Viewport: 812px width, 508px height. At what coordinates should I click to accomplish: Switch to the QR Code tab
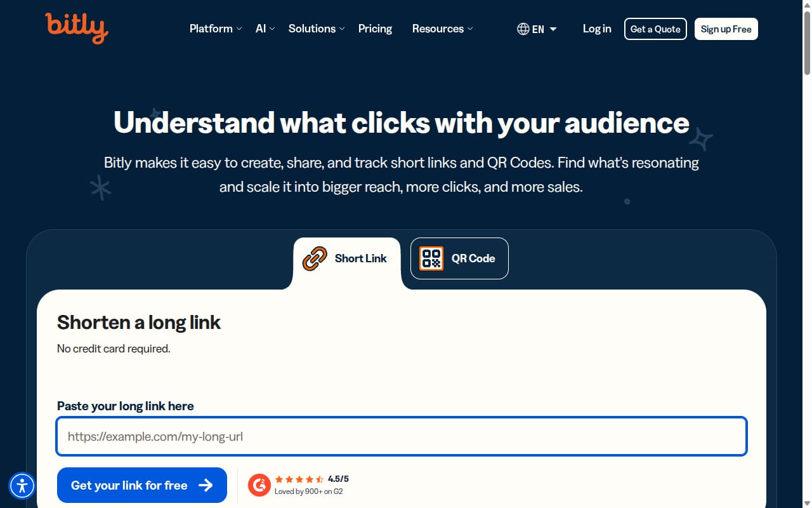pos(459,258)
